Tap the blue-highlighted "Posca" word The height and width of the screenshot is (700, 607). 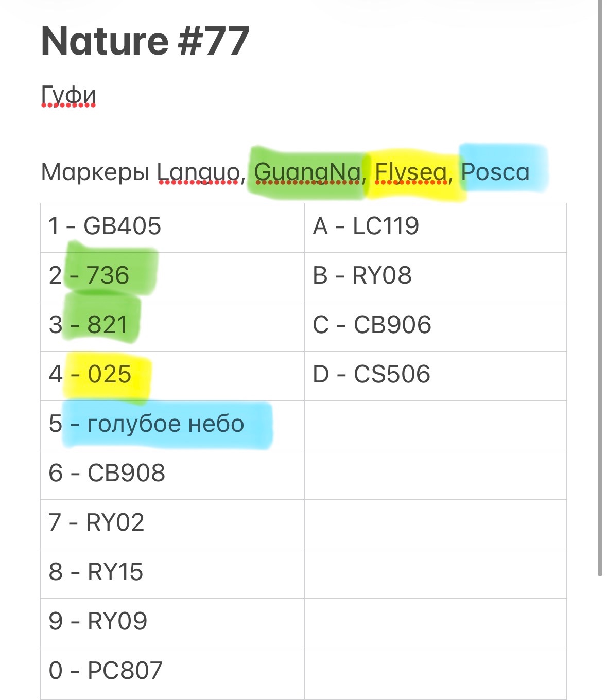(495, 172)
